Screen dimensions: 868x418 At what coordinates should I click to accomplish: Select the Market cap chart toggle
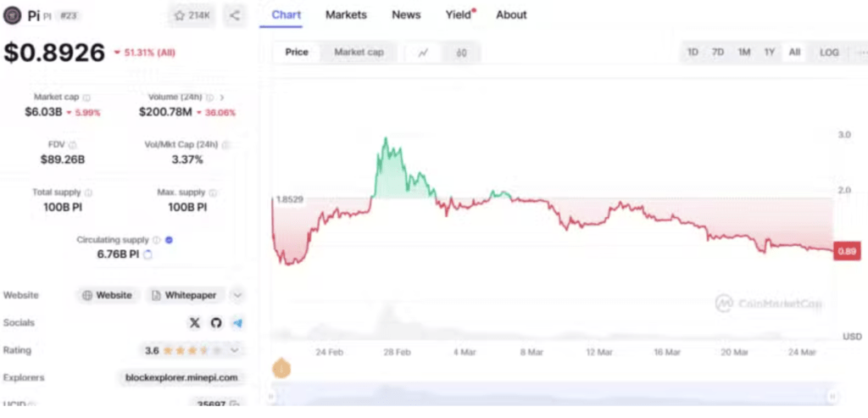tap(359, 52)
